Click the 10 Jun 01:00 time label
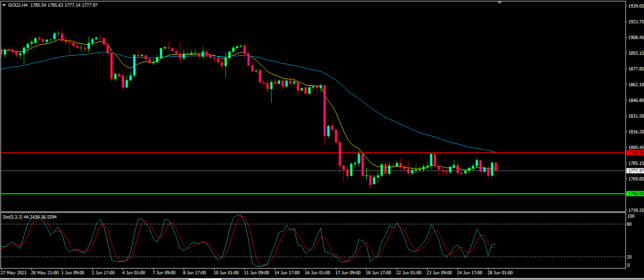The image size is (644, 280). pyautogui.click(x=226, y=273)
